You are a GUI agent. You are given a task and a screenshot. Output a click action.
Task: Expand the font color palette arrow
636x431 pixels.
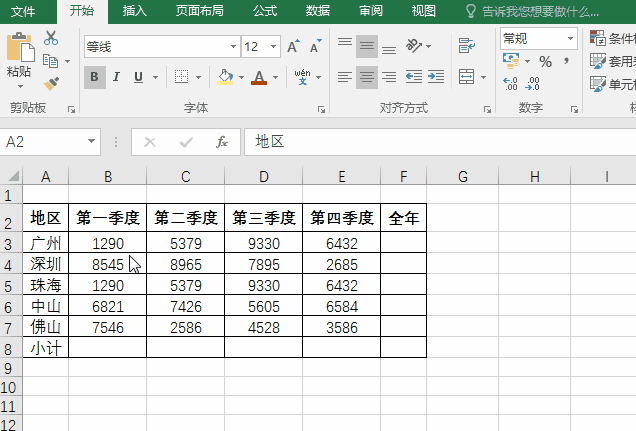275,77
